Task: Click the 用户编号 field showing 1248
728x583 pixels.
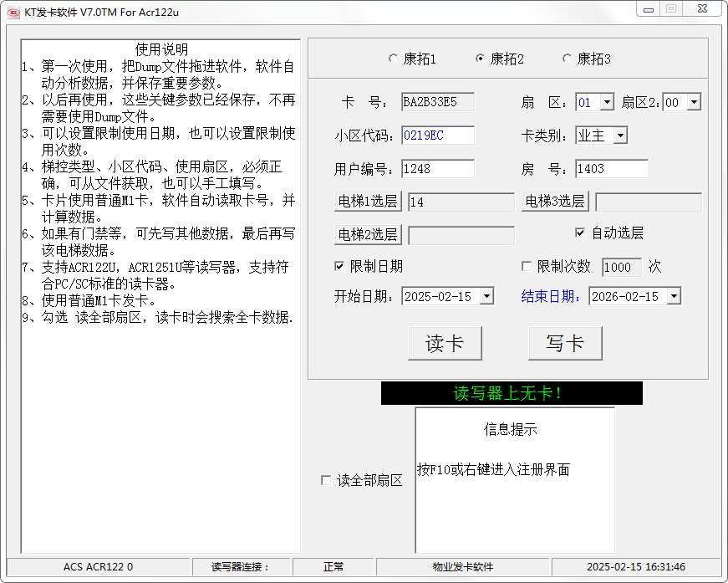Action: point(438,169)
